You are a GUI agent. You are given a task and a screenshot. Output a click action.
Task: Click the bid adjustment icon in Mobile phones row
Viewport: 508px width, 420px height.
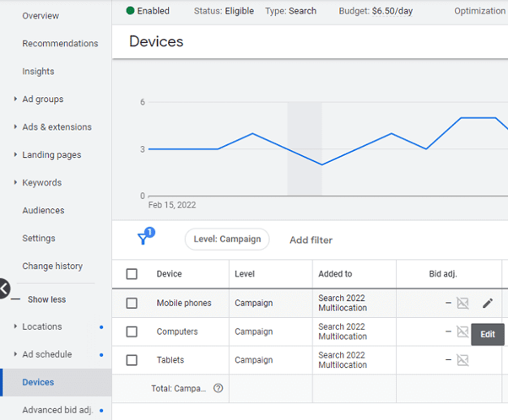click(462, 304)
